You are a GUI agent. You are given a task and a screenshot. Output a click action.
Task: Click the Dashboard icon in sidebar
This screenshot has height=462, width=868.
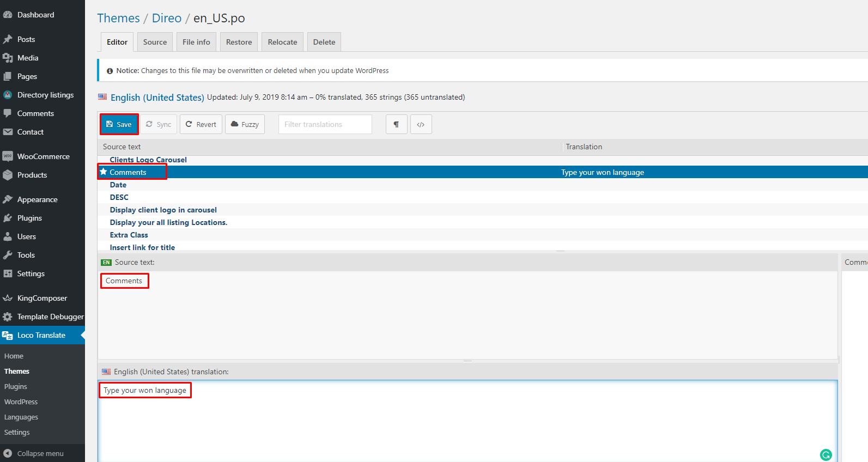[8, 15]
